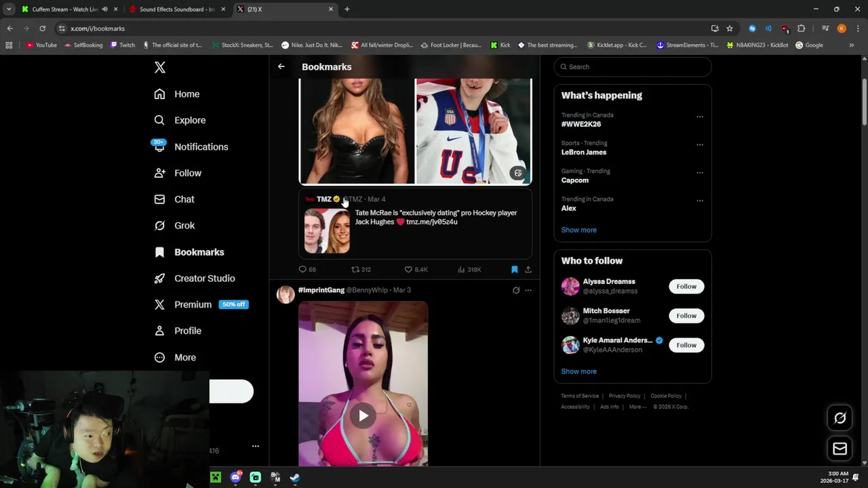Expand footer More menu
Viewport: 868px width, 488px height.
pos(637,407)
